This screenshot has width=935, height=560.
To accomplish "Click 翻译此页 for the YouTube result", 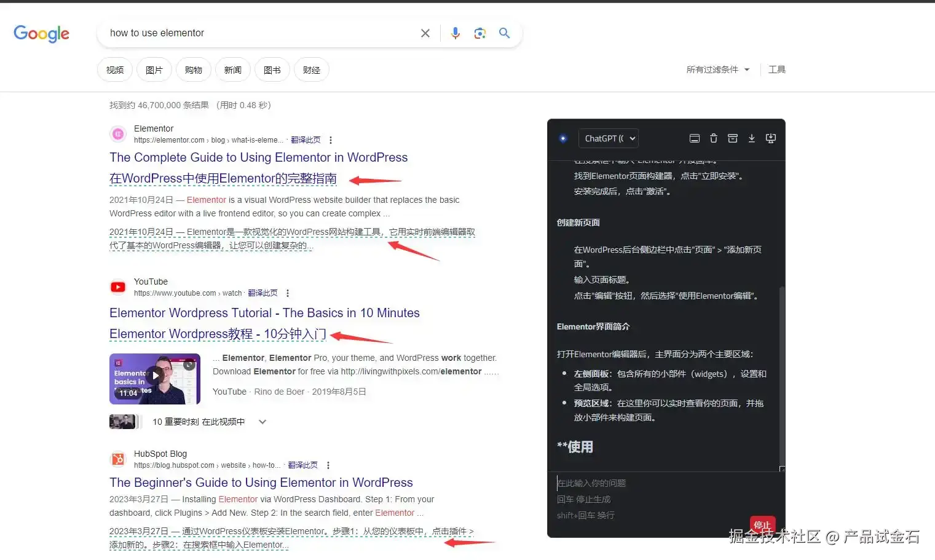I will pyautogui.click(x=262, y=293).
